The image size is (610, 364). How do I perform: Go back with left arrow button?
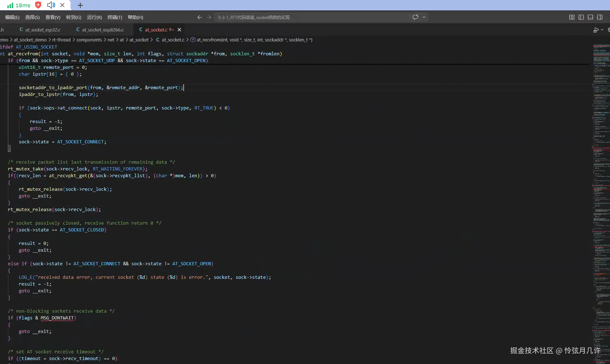[199, 17]
